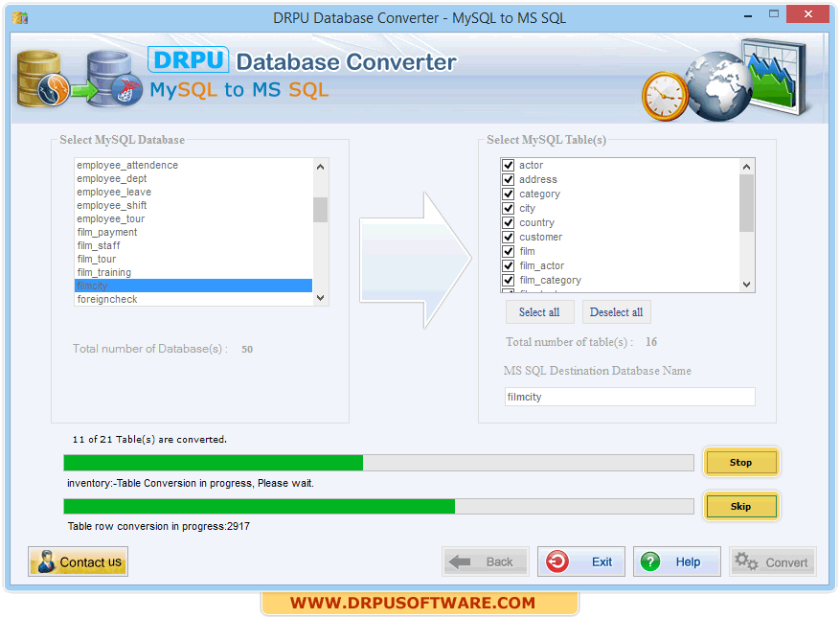
Task: Select the foreigncheck database
Action: pyautogui.click(x=193, y=299)
